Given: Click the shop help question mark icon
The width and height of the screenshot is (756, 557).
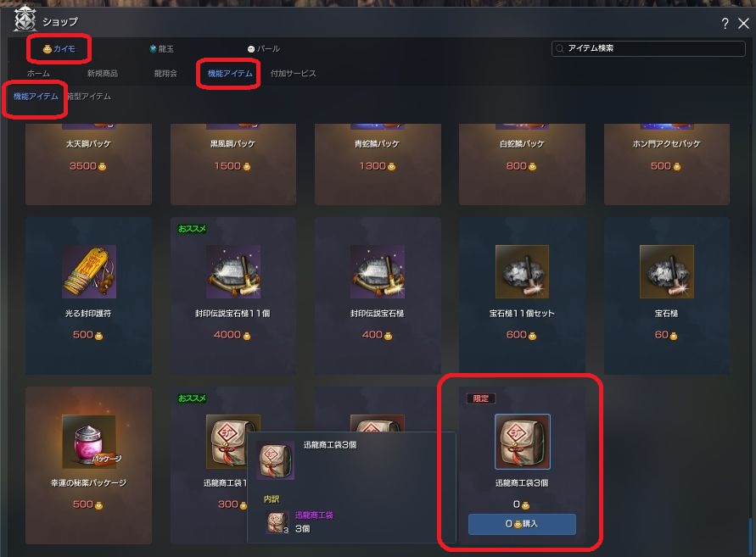Looking at the screenshot, I should point(725,23).
